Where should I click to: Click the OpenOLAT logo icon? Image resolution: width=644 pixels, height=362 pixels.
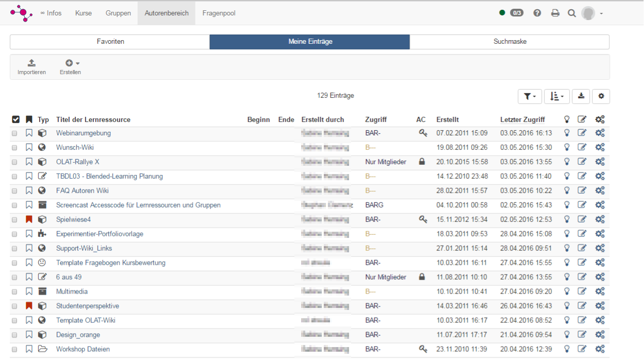point(21,13)
